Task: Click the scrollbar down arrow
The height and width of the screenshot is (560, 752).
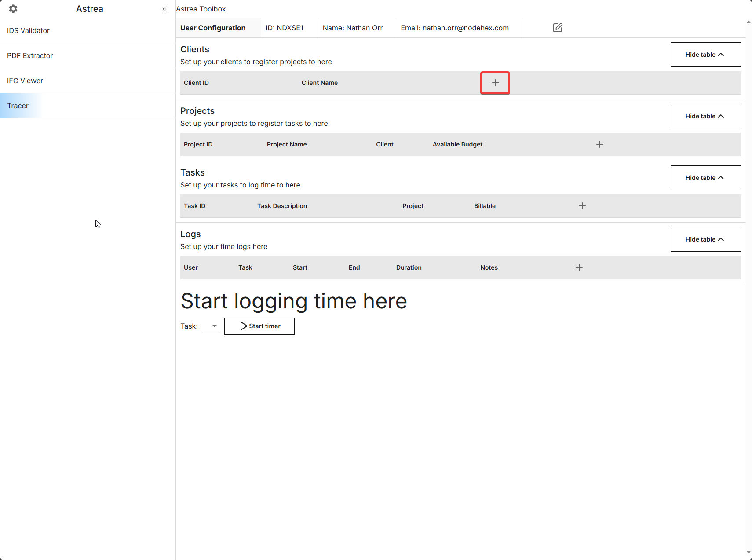Action: (748, 553)
